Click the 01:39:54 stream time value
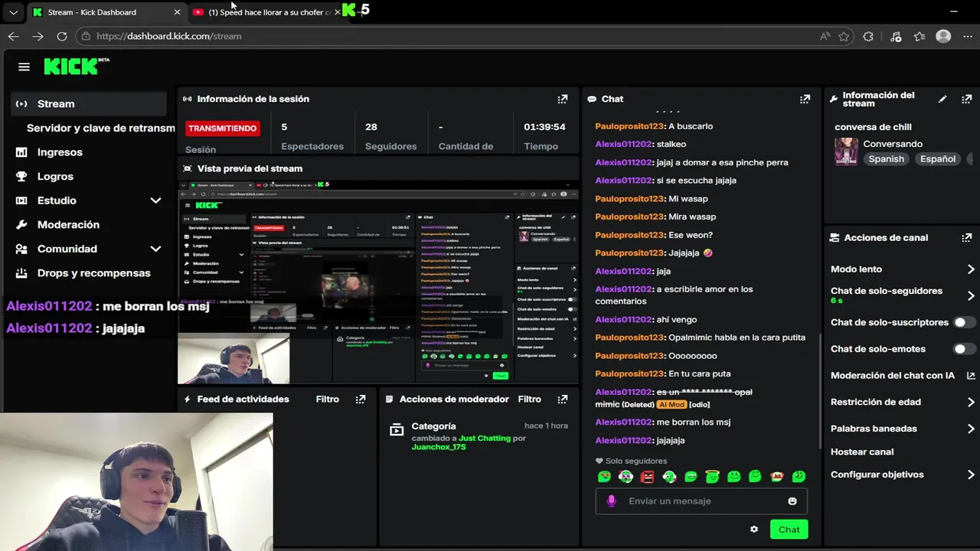The image size is (980, 551). tap(544, 127)
